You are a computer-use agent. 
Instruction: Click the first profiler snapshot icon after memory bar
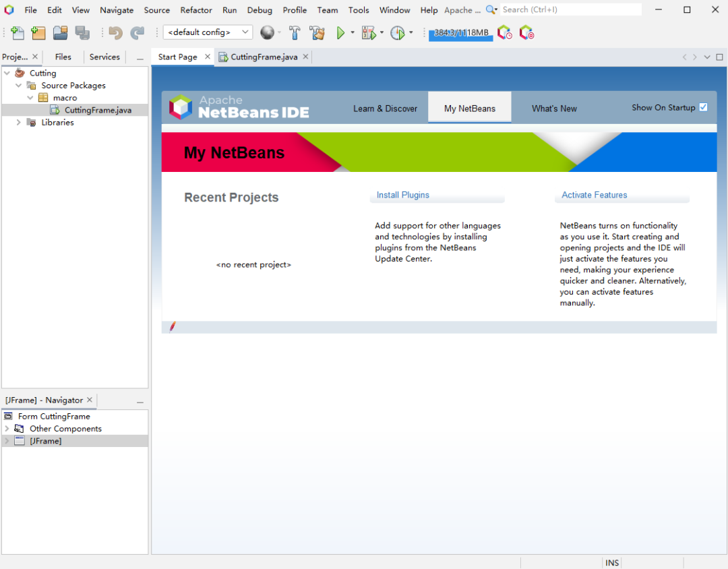point(504,32)
